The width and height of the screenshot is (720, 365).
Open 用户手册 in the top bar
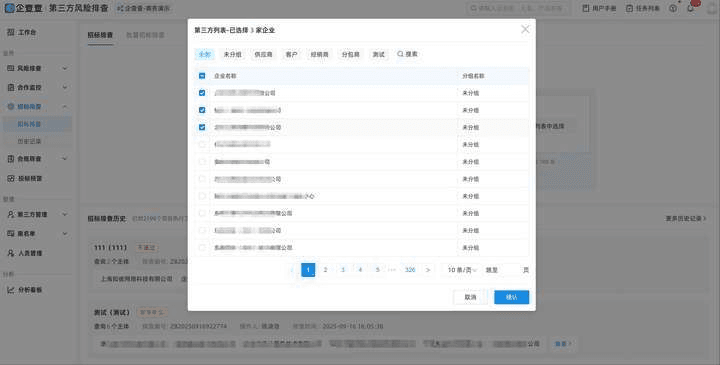(x=599, y=8)
